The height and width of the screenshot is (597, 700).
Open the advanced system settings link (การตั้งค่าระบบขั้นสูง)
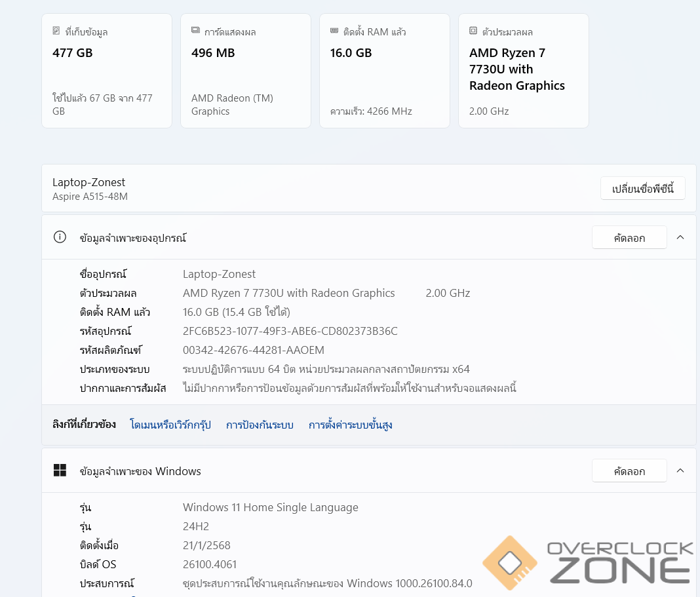coord(351,425)
